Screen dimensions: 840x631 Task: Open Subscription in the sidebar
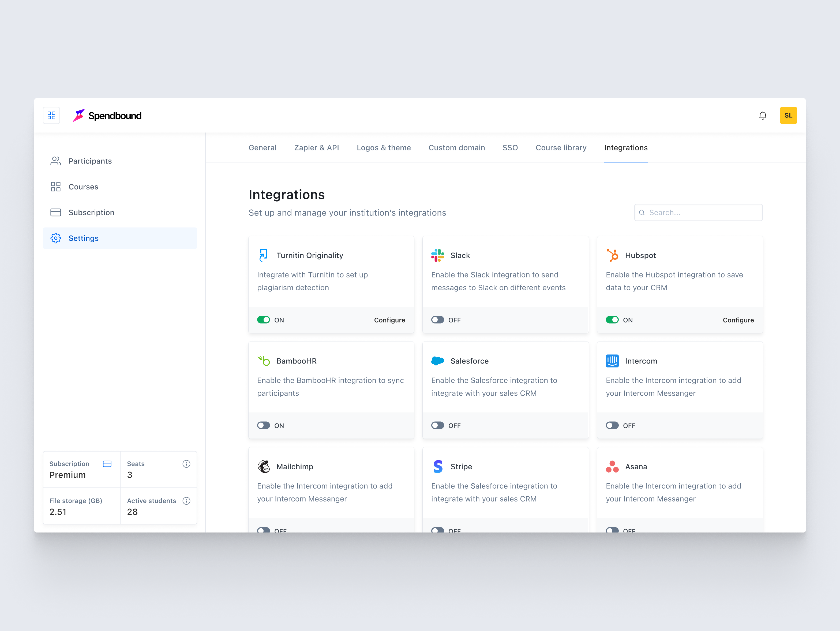pos(120,213)
